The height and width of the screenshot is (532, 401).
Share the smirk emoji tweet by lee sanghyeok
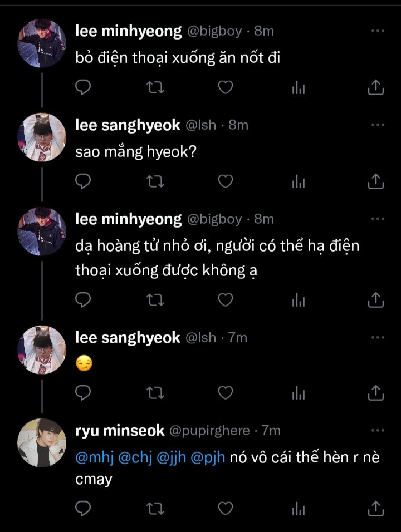[x=376, y=393]
